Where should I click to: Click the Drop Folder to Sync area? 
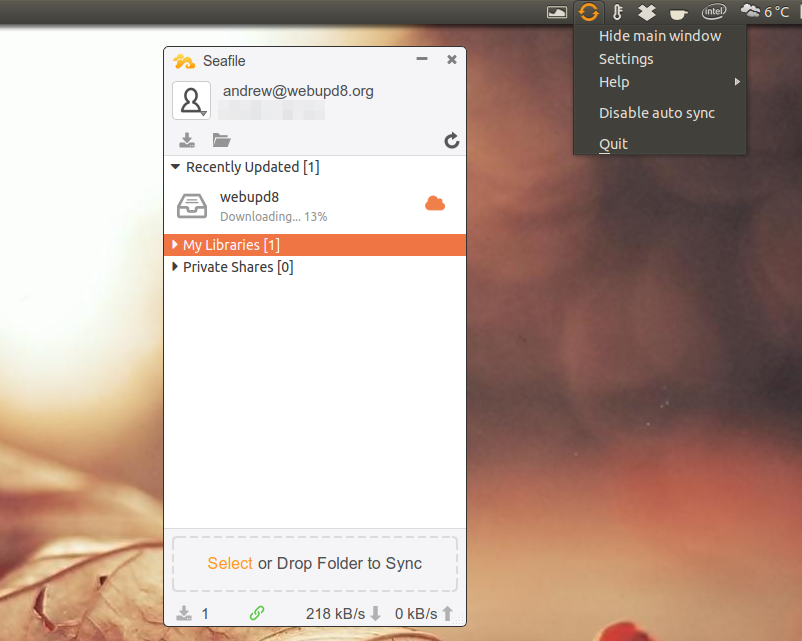pyautogui.click(x=315, y=564)
